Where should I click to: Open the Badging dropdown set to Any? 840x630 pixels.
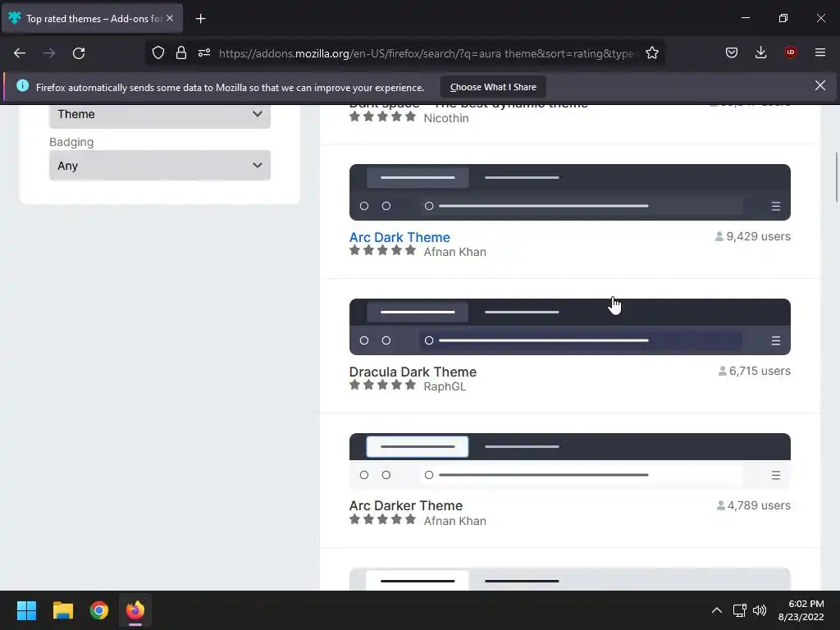point(160,166)
